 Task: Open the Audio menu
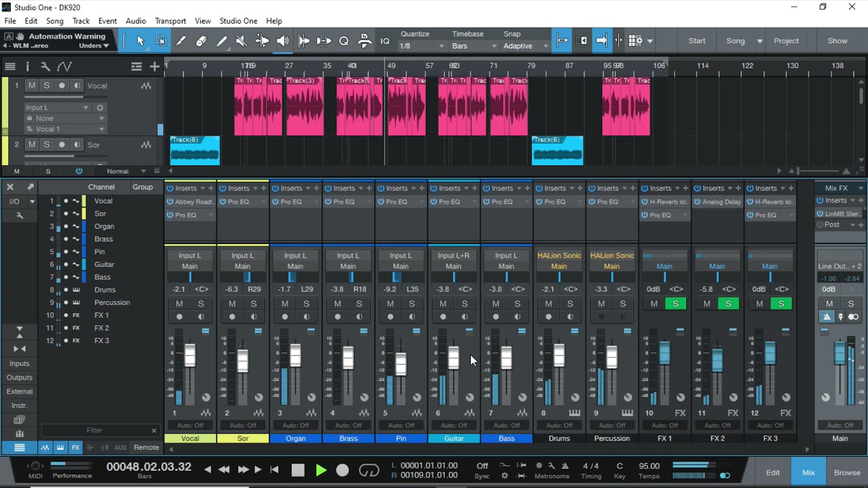[x=136, y=21]
